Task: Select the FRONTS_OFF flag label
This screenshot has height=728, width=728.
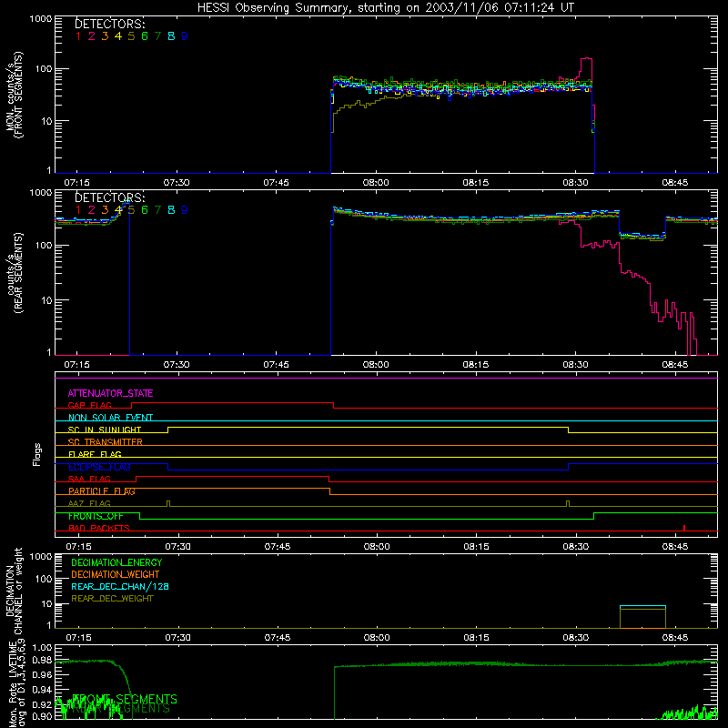Action: pyautogui.click(x=96, y=516)
